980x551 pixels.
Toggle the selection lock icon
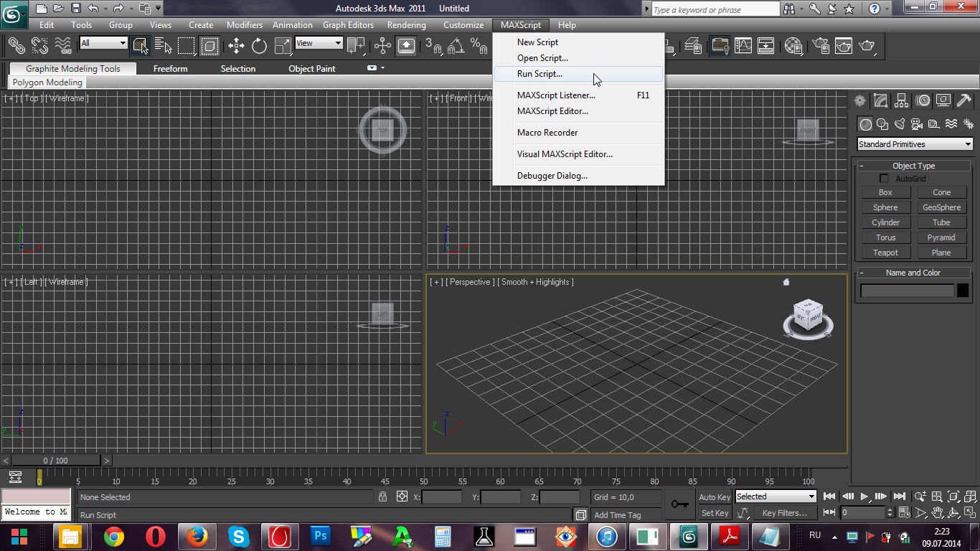click(x=382, y=496)
